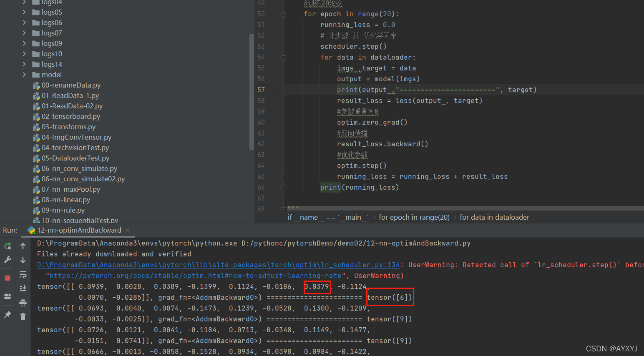The image size is (644, 356).
Task: Expand the logs06 folder
Action: click(24, 23)
